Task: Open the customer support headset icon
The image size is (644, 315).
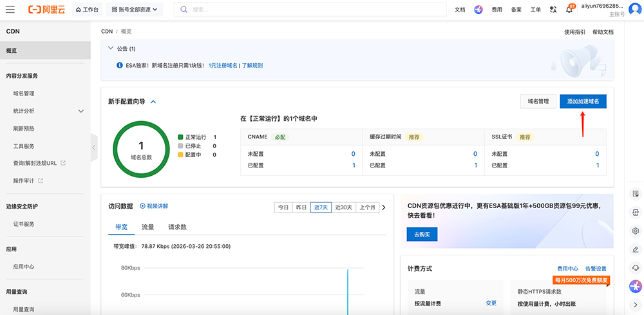Action: 636,267
